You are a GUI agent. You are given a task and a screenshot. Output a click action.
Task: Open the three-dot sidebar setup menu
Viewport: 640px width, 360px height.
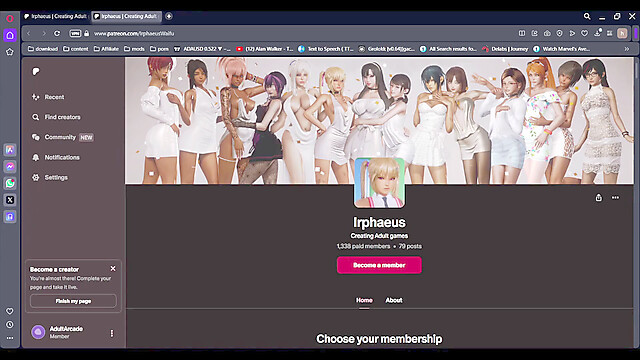(10, 338)
